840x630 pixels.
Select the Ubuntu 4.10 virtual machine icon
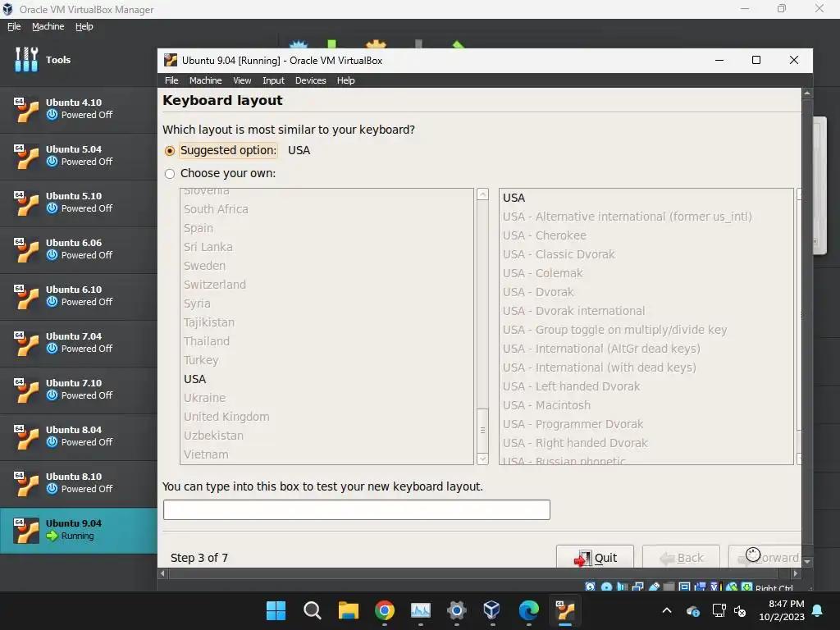pos(26,109)
